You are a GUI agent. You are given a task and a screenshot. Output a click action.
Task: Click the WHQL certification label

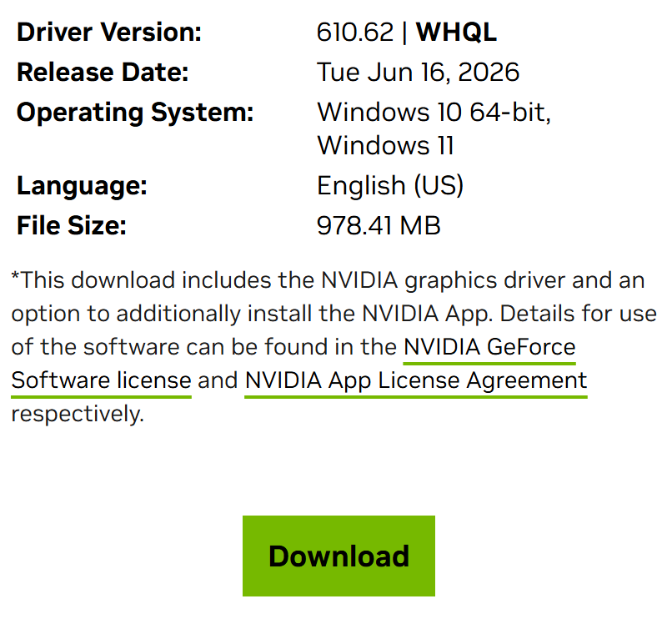[x=456, y=33]
